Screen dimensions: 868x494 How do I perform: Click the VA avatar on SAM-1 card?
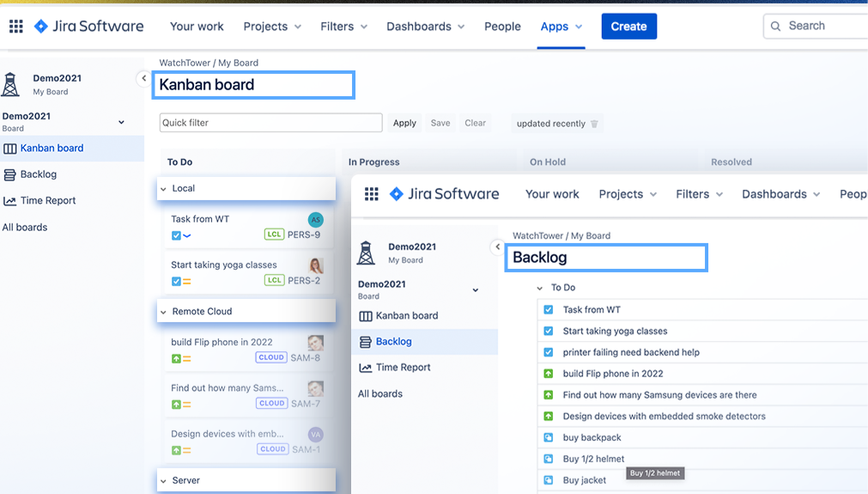point(316,435)
